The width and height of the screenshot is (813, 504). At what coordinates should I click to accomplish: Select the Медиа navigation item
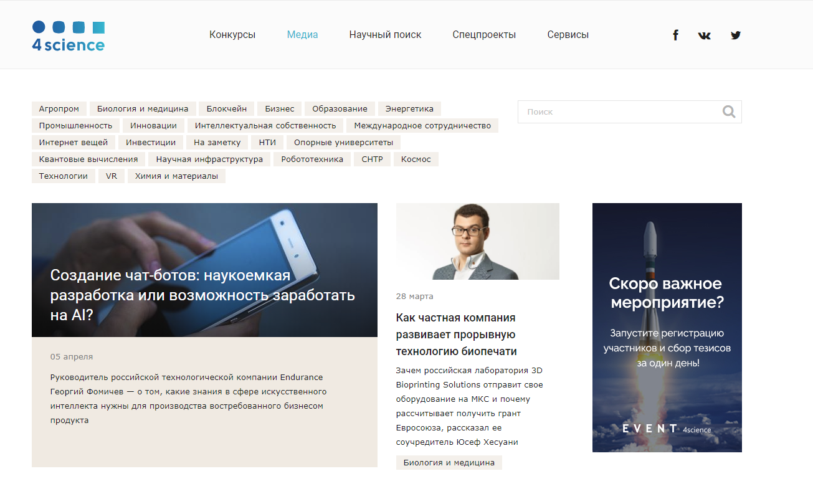coord(302,35)
